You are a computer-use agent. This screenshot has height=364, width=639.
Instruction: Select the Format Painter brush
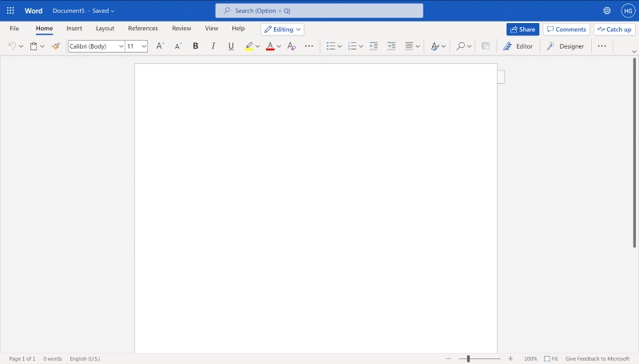pyautogui.click(x=56, y=46)
